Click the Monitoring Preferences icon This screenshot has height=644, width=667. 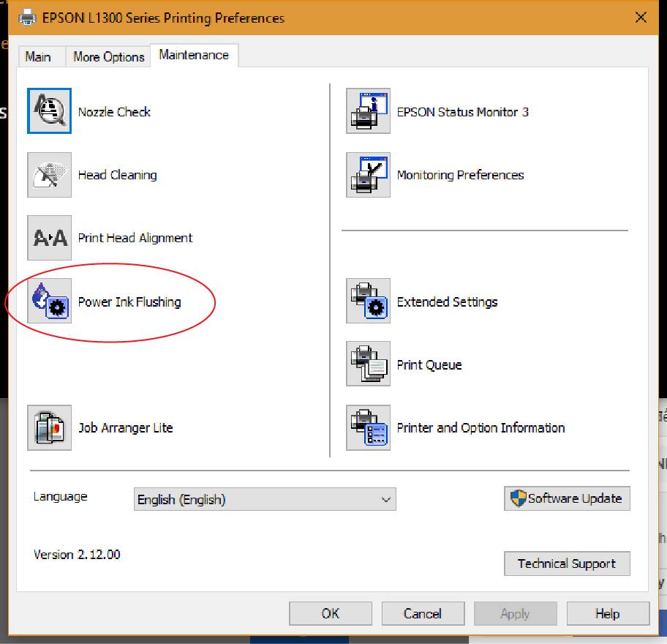(369, 175)
